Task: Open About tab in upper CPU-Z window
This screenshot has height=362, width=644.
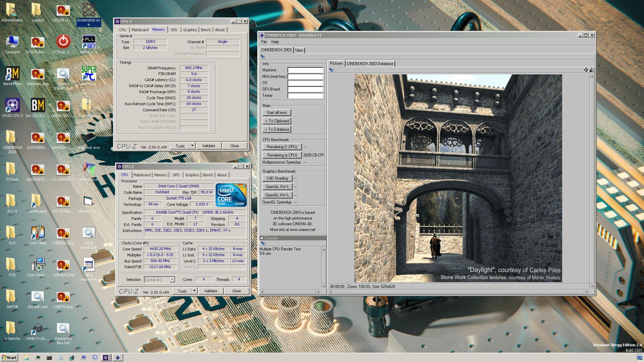Action: coord(220,30)
